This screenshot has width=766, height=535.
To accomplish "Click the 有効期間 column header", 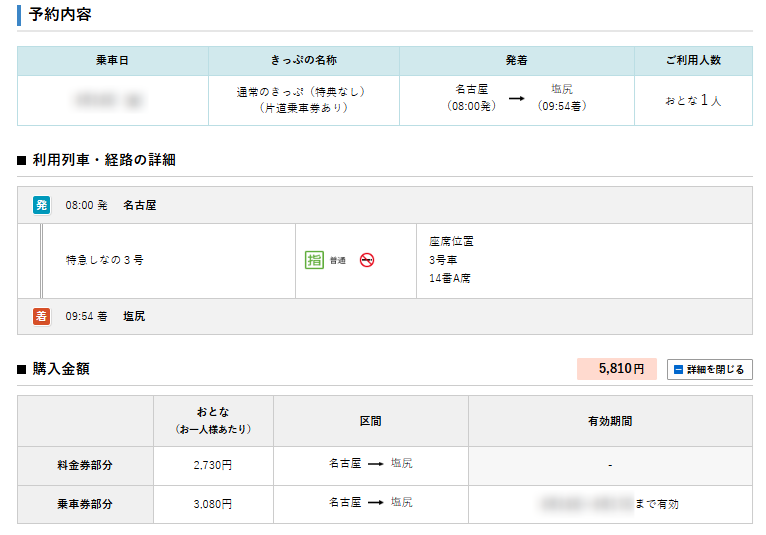I will point(610,421).
